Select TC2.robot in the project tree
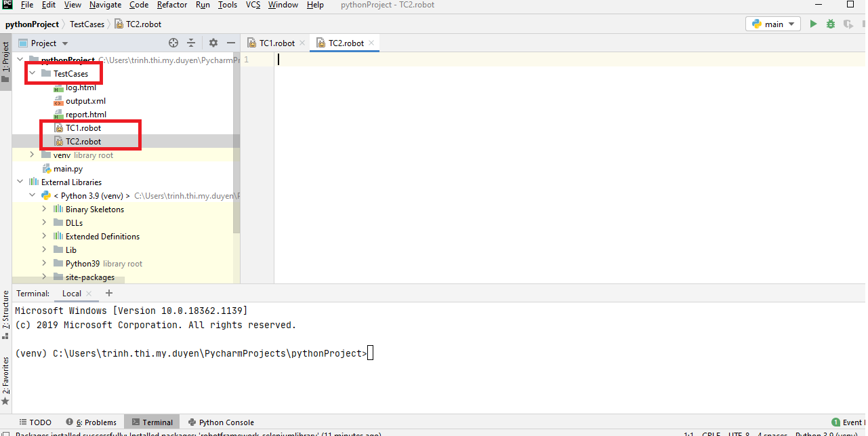The height and width of the screenshot is (436, 868). (83, 141)
